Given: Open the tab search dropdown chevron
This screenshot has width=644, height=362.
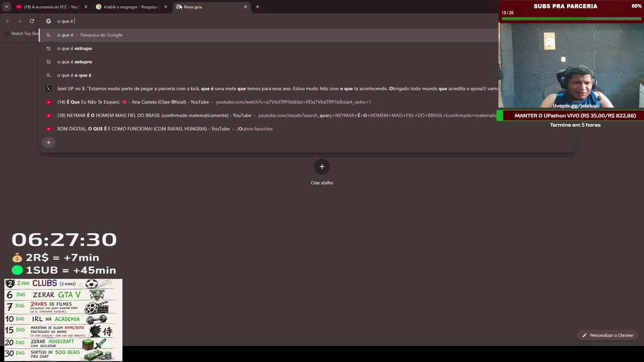Looking at the screenshot, I should pos(7,7).
